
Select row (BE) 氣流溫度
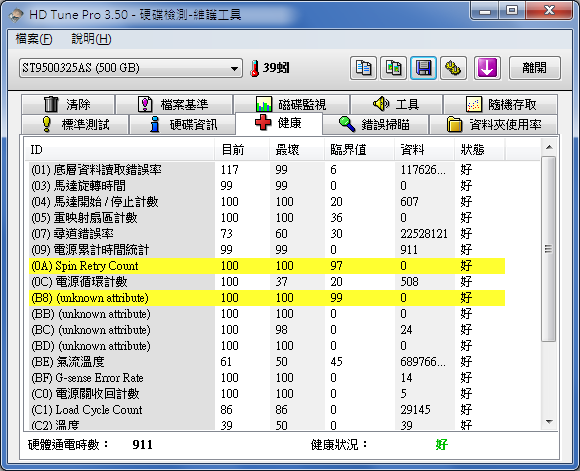point(267,361)
